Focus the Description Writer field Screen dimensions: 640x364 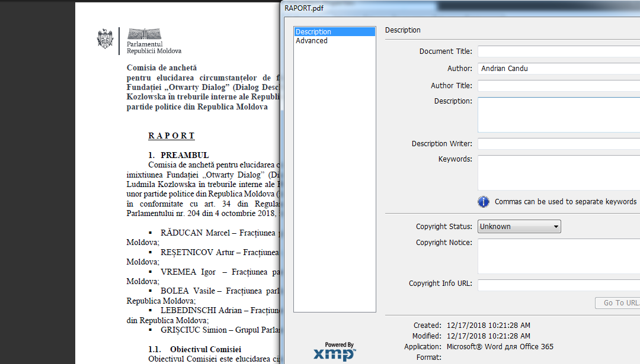[x=558, y=144]
